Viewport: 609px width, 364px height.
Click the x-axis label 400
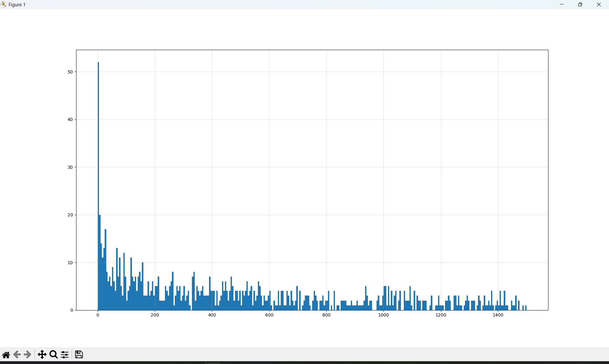click(x=212, y=315)
